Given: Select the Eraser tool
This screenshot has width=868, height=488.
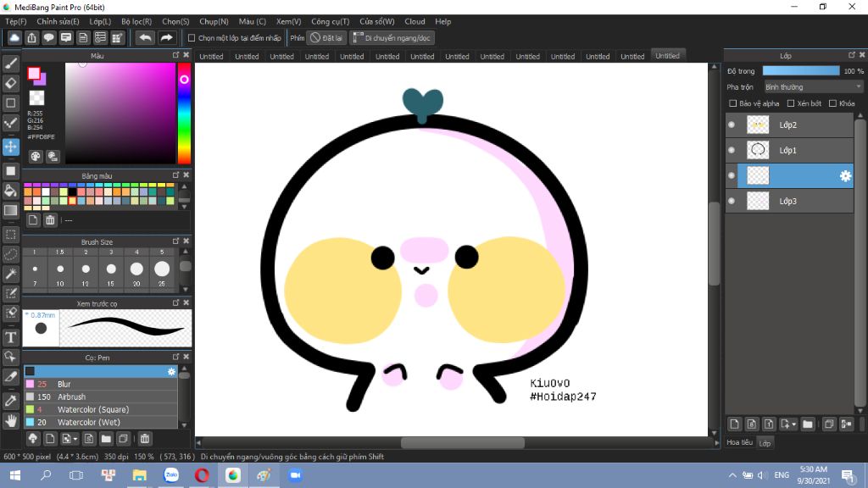Looking at the screenshot, I should [10, 83].
